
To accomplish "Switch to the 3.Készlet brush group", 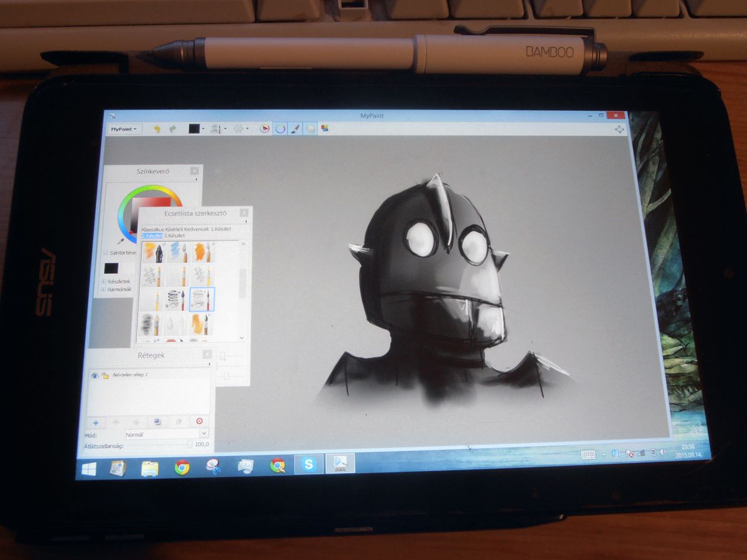I will 174,236.
